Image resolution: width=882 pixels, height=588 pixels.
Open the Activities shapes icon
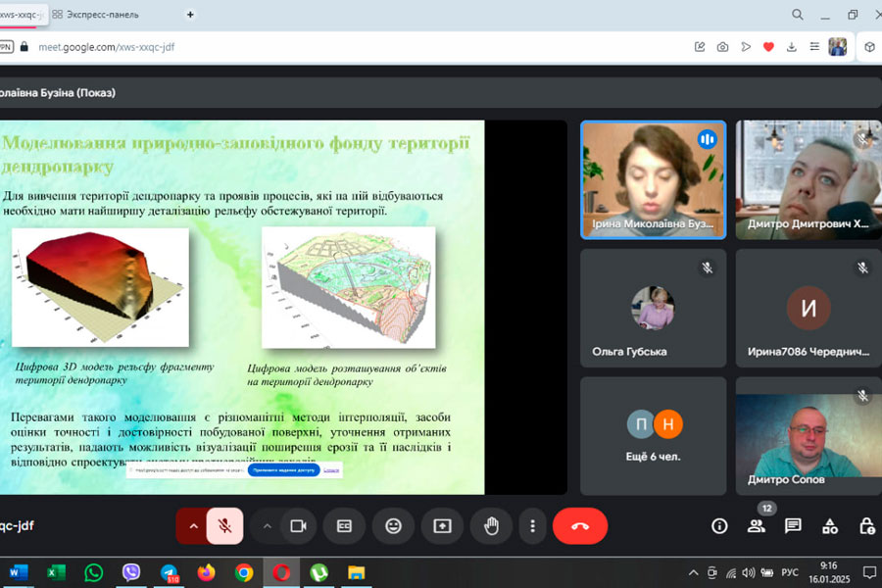tap(830, 526)
